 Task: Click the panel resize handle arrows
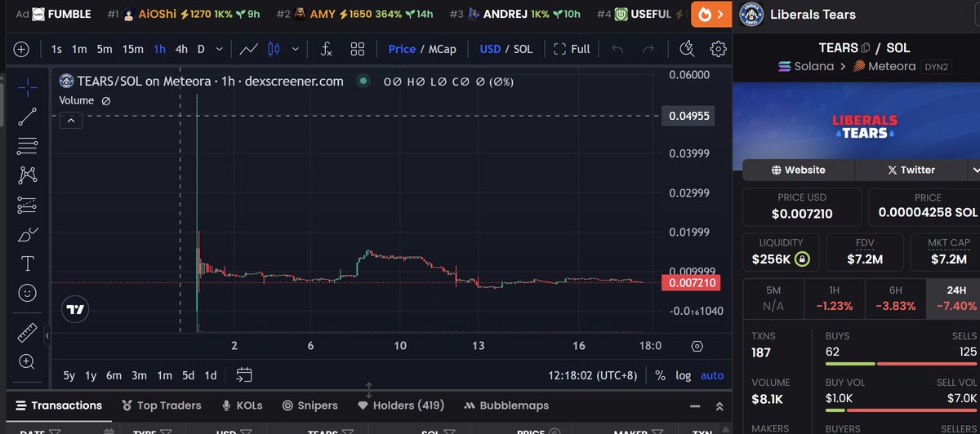click(x=368, y=389)
